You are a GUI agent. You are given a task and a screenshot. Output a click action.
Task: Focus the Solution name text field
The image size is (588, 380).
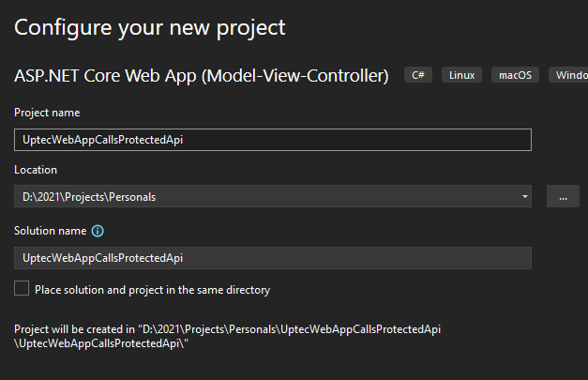pos(272,257)
